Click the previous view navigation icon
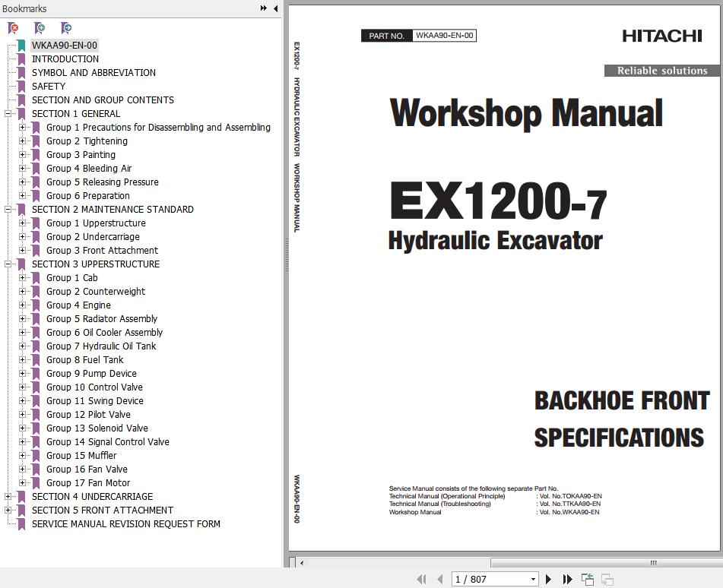This screenshot has width=723, height=588. (x=588, y=579)
